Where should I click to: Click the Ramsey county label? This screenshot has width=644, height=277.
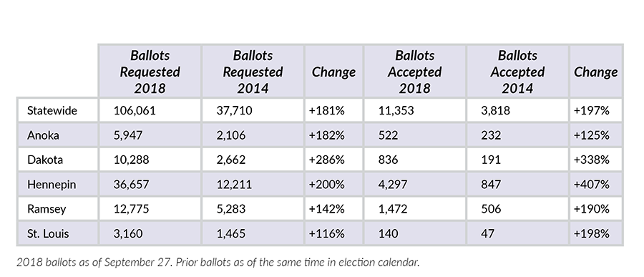47,209
